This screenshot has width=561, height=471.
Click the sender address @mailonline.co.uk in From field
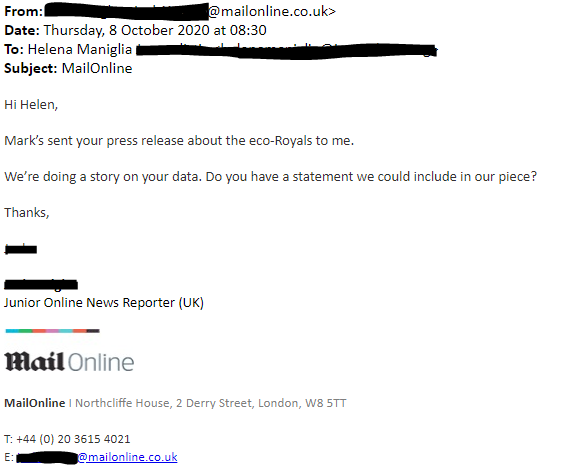pyautogui.click(x=272, y=11)
